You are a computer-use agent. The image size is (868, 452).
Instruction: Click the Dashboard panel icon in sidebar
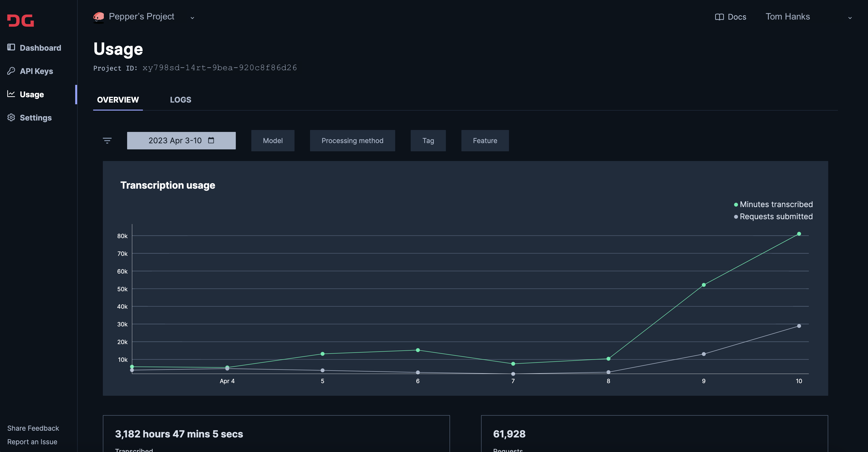coord(11,47)
